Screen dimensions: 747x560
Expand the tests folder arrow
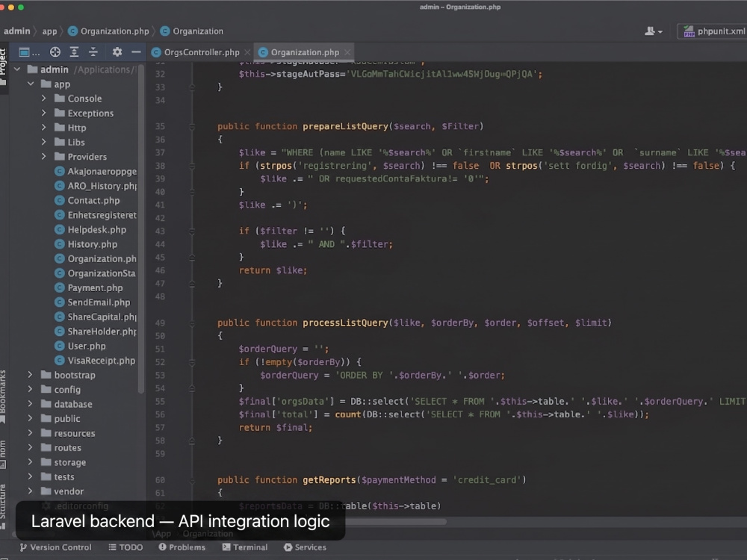coord(31,476)
